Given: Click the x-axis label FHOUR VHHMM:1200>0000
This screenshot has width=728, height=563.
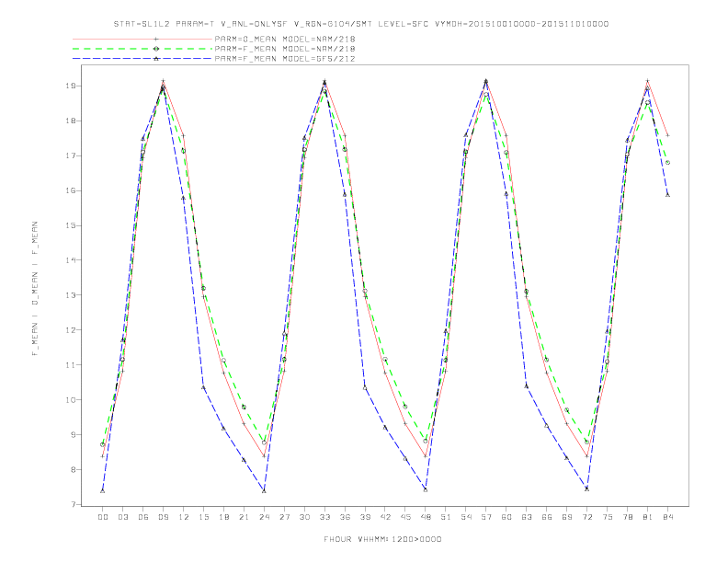Looking at the screenshot, I should [382, 539].
